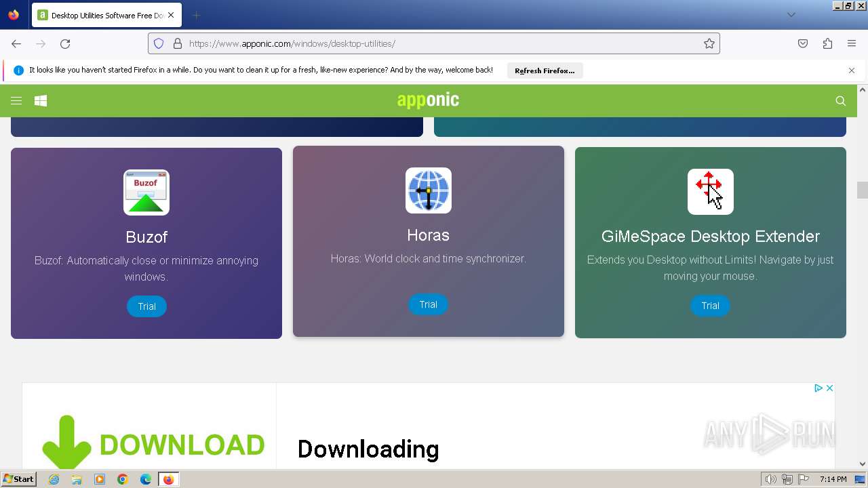Dismiss the Firefox refresh notification bar
This screenshot has height=488, width=868.
852,70
